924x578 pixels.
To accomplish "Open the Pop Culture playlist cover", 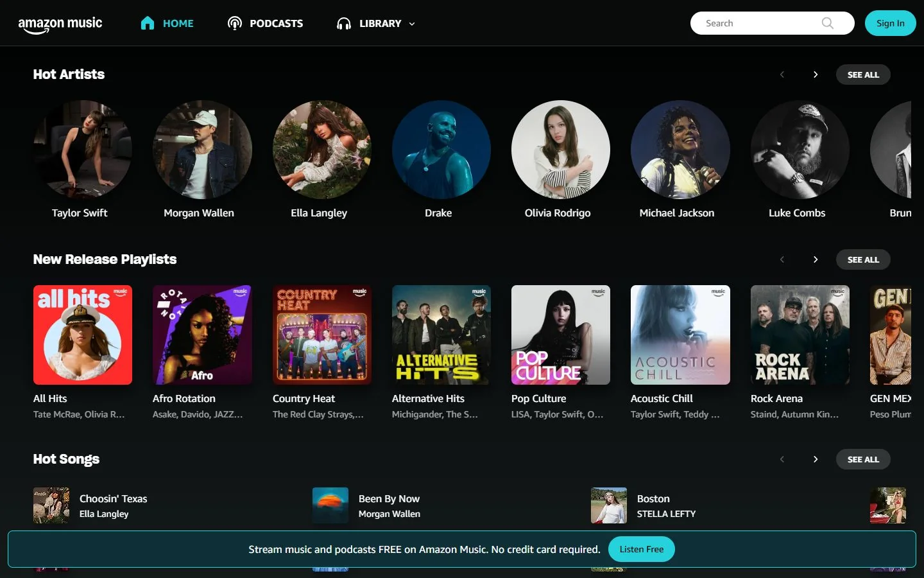I will (561, 335).
